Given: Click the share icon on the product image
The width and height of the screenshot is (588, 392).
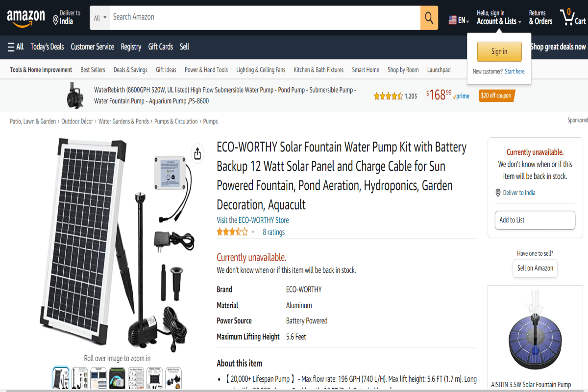Looking at the screenshot, I should pyautogui.click(x=197, y=153).
